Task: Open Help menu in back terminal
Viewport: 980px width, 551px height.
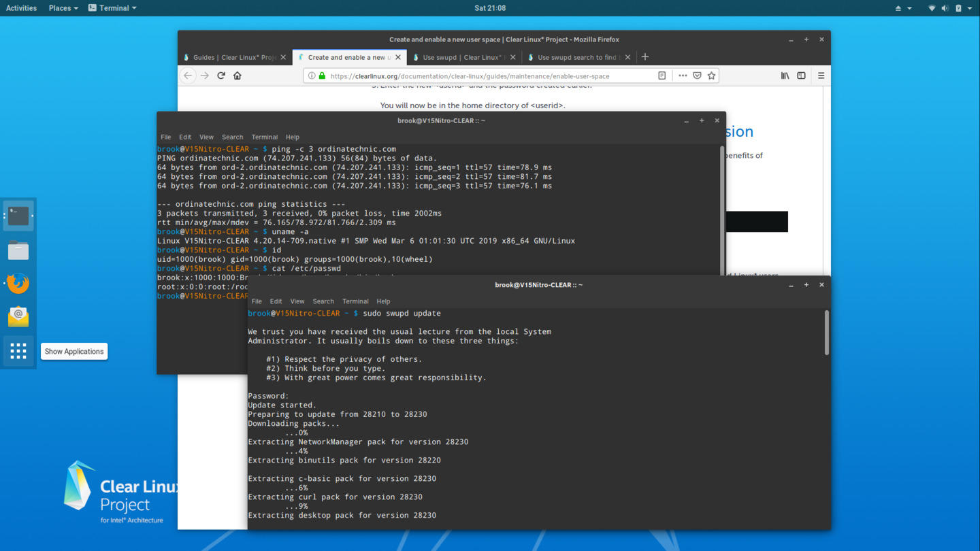Action: tap(293, 137)
